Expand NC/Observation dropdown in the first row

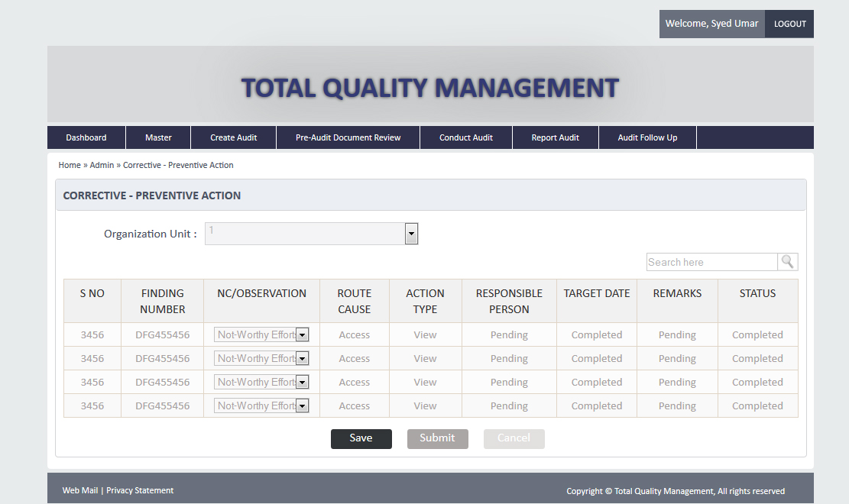(x=303, y=335)
